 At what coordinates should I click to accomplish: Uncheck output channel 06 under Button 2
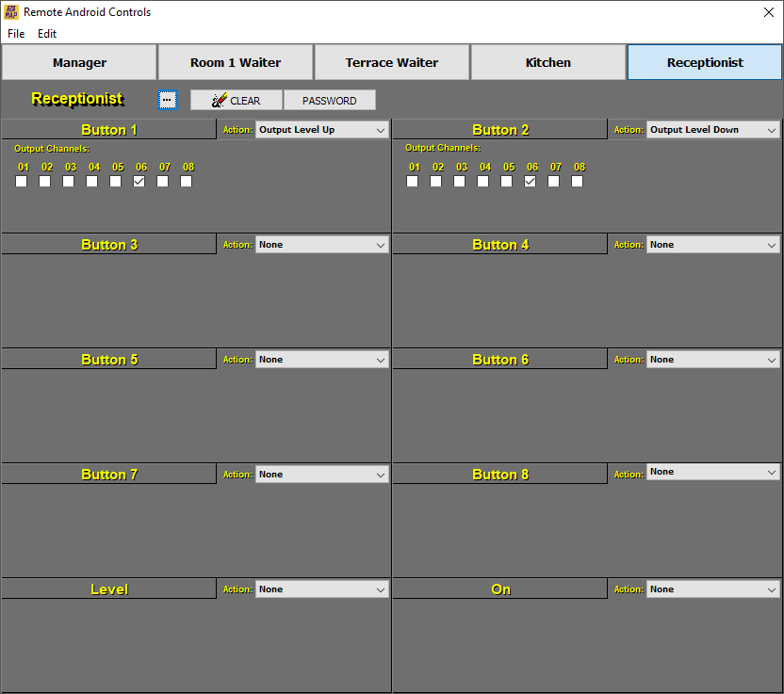[530, 181]
